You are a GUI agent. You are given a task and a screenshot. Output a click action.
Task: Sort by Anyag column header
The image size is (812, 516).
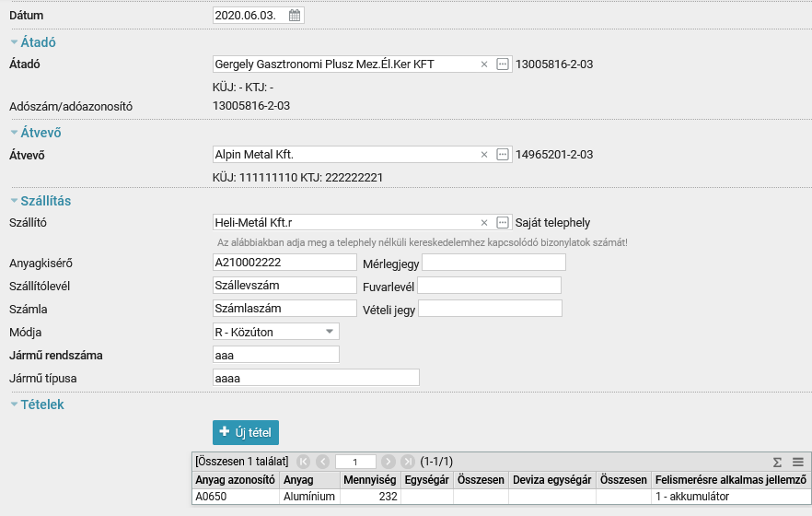[x=309, y=480]
